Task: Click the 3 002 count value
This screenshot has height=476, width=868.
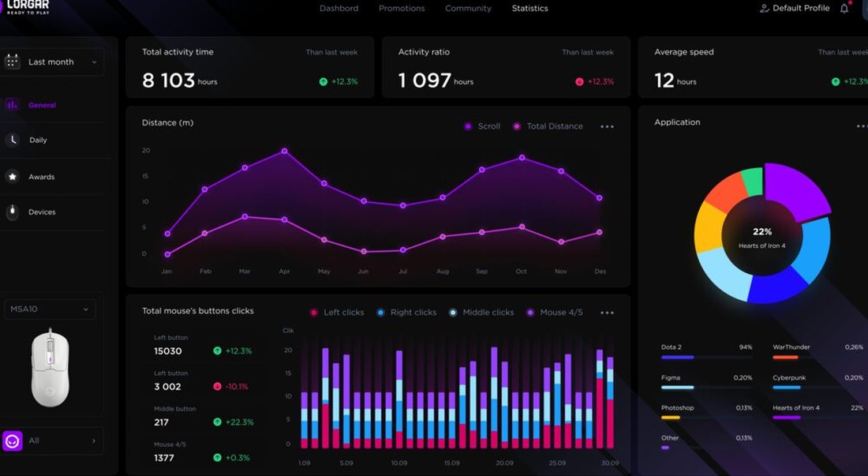Action: (x=167, y=387)
